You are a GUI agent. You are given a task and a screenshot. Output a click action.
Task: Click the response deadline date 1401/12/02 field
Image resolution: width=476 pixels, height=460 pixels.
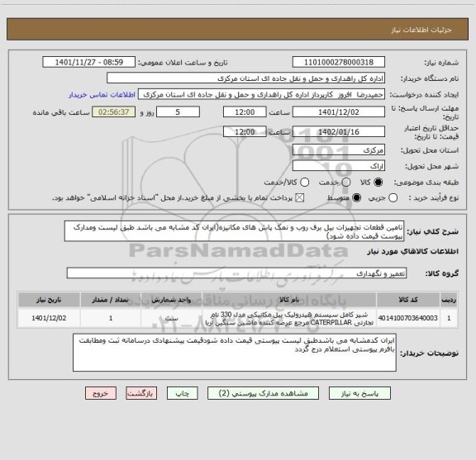pyautogui.click(x=339, y=112)
